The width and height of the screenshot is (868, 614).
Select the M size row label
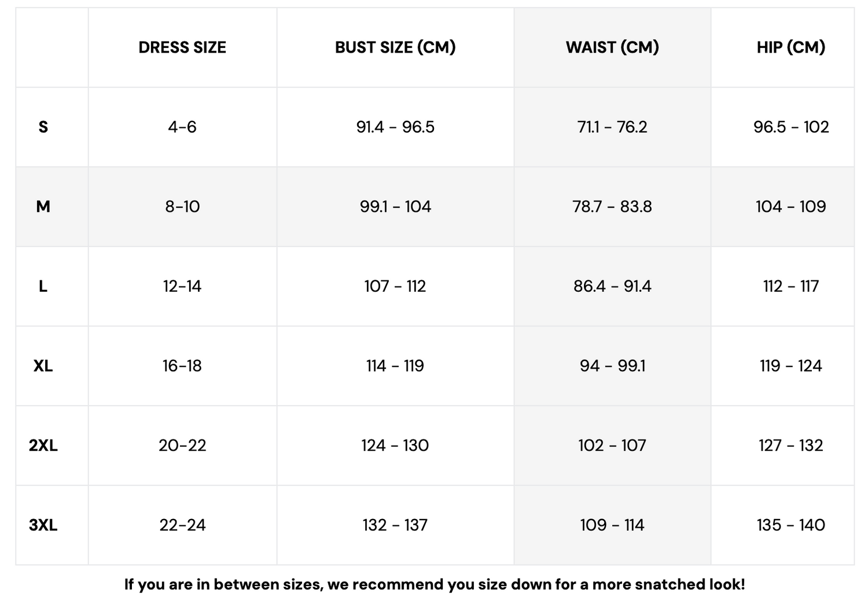[43, 207]
